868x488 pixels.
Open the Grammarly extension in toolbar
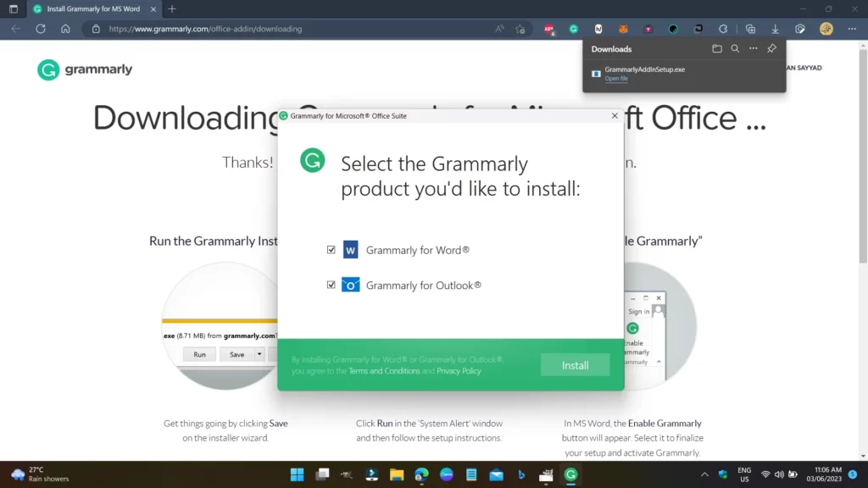coord(574,29)
